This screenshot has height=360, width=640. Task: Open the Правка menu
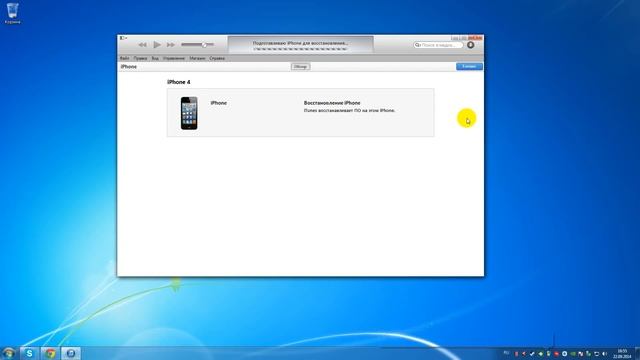140,58
